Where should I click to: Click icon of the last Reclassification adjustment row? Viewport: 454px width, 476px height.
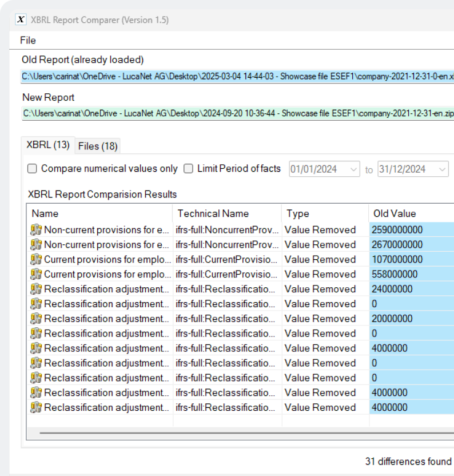click(36, 408)
